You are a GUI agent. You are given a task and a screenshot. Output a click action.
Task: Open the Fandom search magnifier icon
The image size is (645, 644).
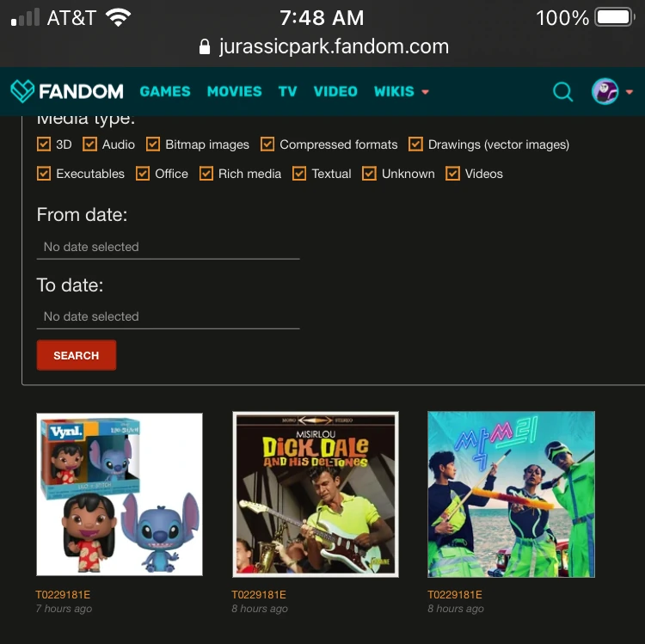(562, 91)
